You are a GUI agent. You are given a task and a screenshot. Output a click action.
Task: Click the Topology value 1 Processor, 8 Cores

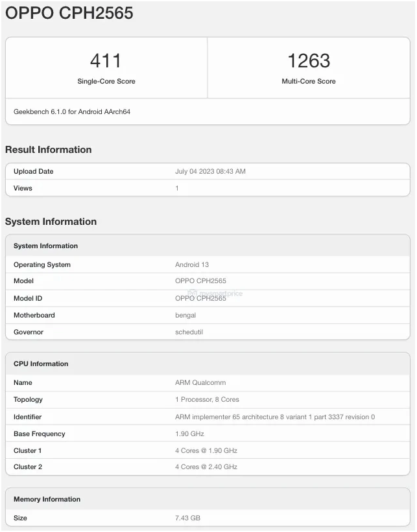(207, 400)
